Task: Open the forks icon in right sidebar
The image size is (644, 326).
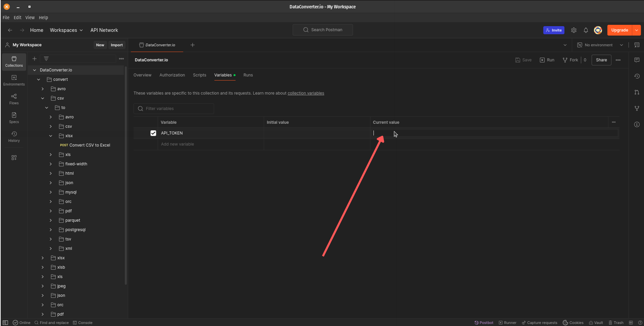Action: 637,108
